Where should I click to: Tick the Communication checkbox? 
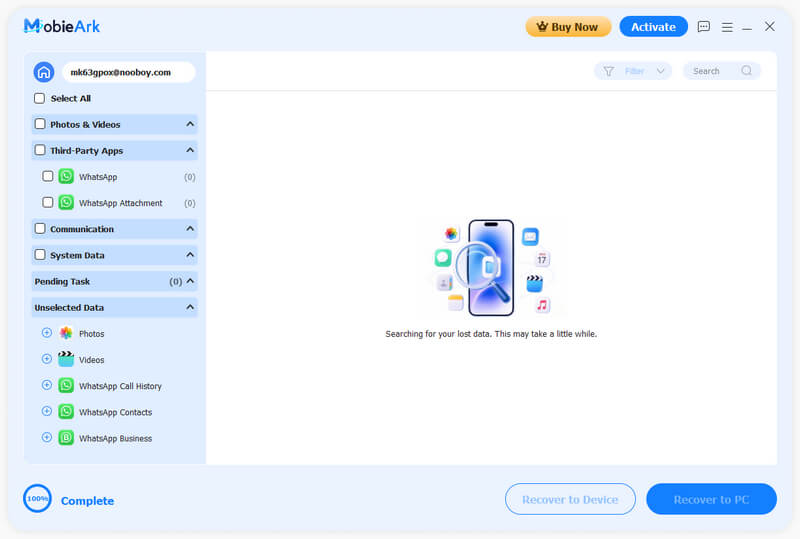40,229
